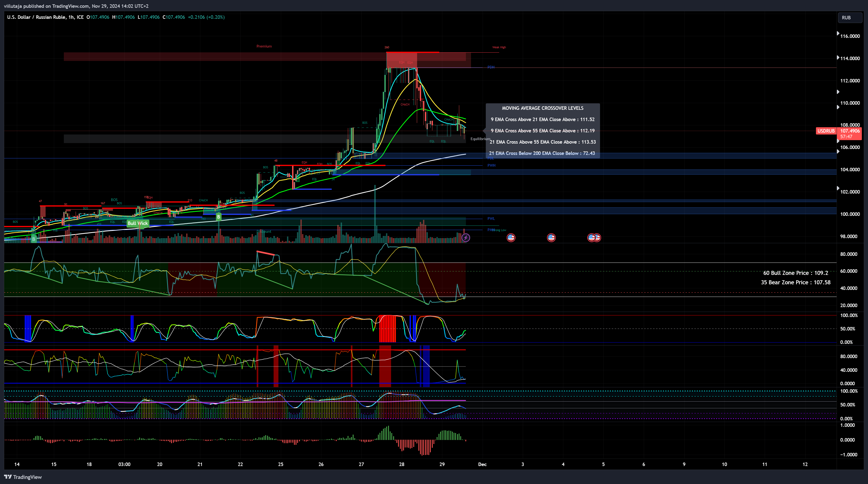868x484 pixels.
Task: Click the 20.0000 oscillator scale value
Action: (848, 305)
